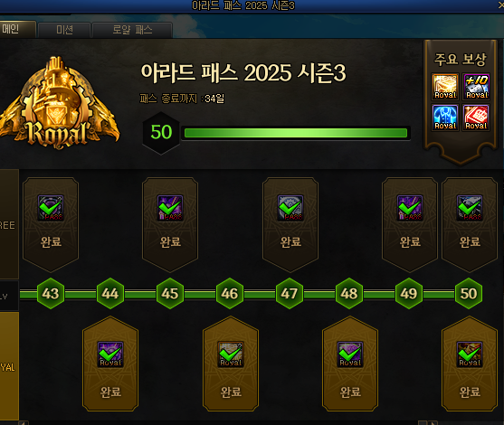This screenshot has height=425, width=504.
Task: Open the level 49 free reward icon
Action: coord(410,208)
